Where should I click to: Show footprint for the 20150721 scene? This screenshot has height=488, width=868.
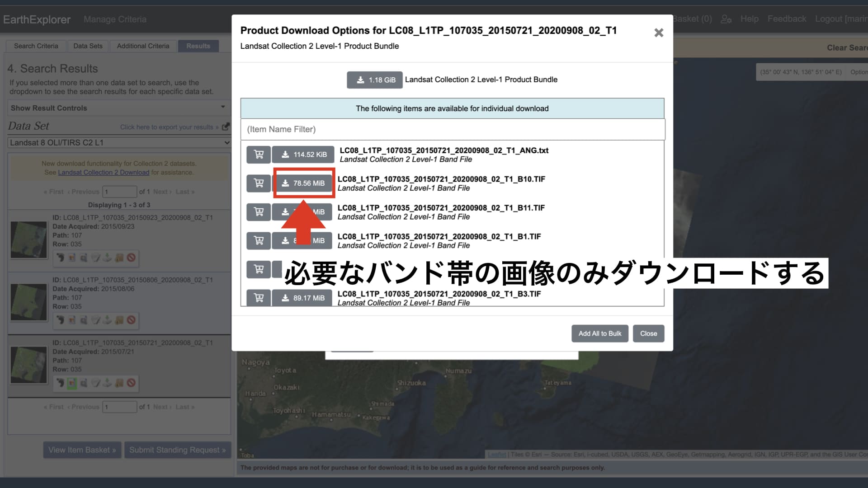coord(60,383)
